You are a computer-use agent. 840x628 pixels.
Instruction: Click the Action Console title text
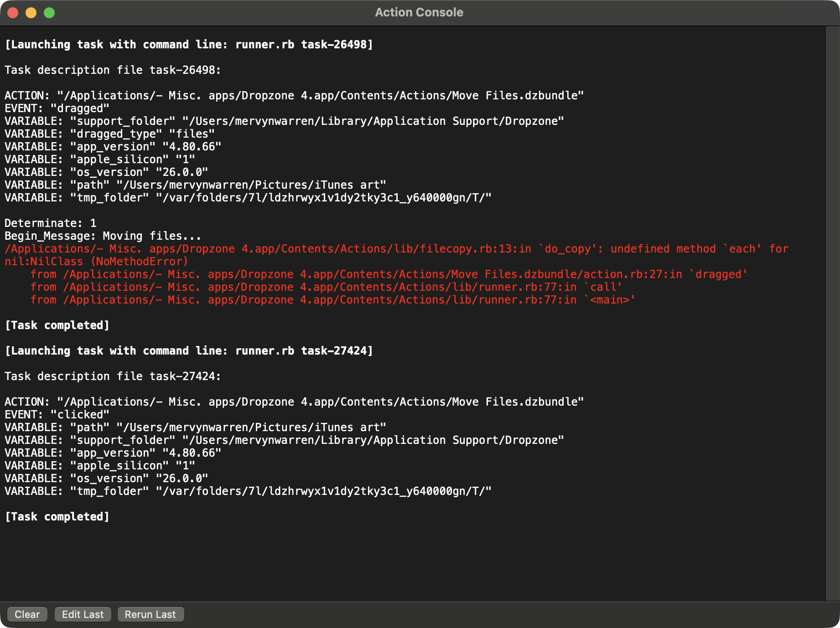pyautogui.click(x=419, y=12)
